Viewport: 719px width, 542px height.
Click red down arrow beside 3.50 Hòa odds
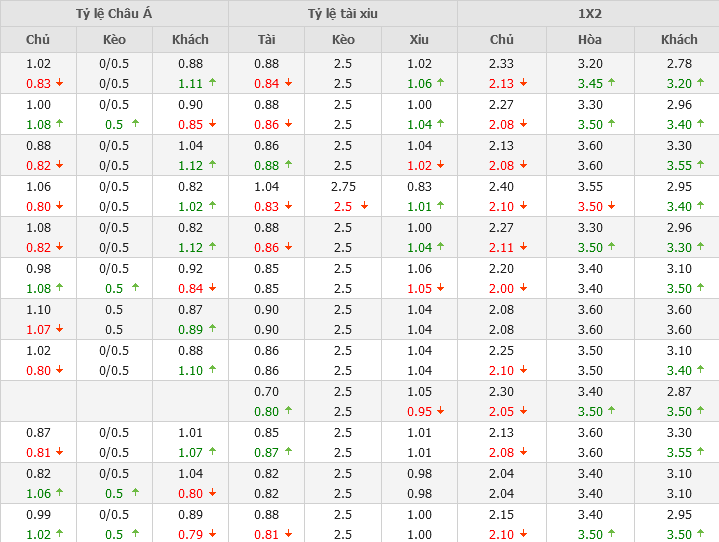pyautogui.click(x=612, y=206)
